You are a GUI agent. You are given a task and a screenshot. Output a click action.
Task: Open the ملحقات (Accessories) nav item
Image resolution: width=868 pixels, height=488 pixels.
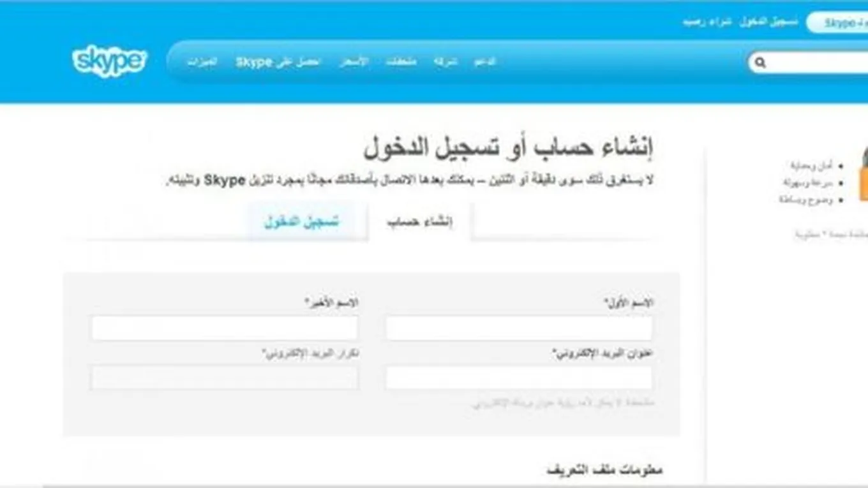[x=401, y=62]
